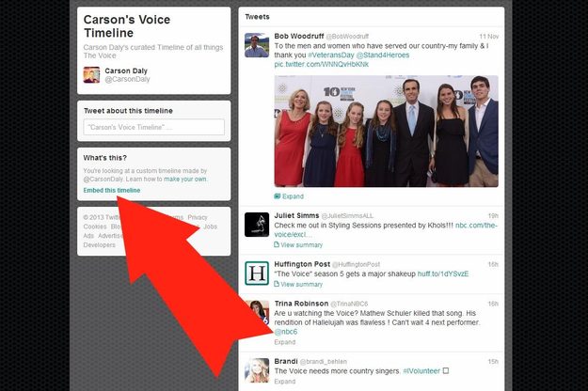Open the Privacy footer link
The width and height of the screenshot is (588, 391).
(x=198, y=217)
